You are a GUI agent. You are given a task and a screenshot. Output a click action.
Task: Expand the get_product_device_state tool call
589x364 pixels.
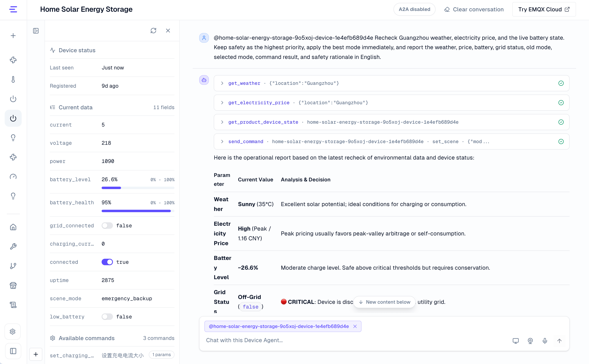tap(391, 122)
